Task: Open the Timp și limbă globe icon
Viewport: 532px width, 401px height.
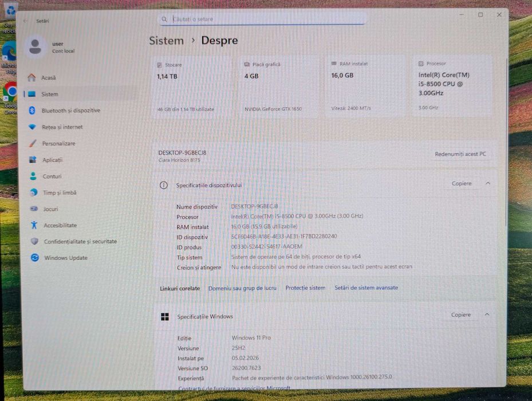Action: pyautogui.click(x=34, y=192)
